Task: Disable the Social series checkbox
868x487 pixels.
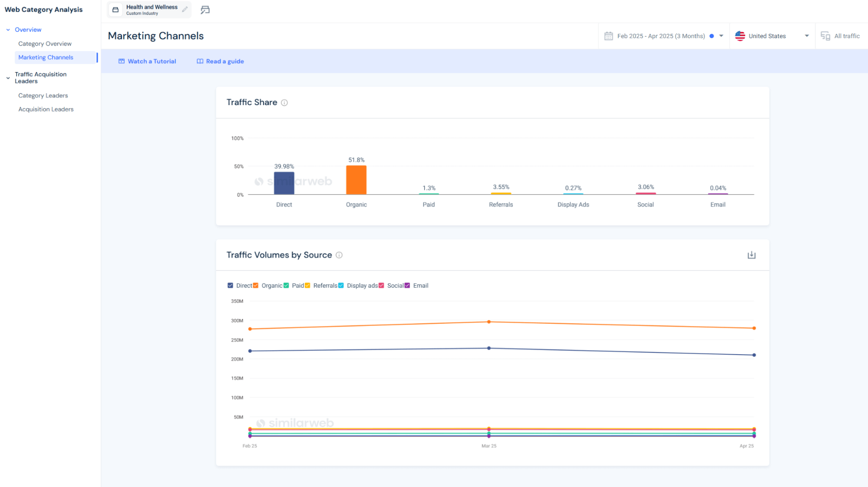Action: [x=381, y=286]
